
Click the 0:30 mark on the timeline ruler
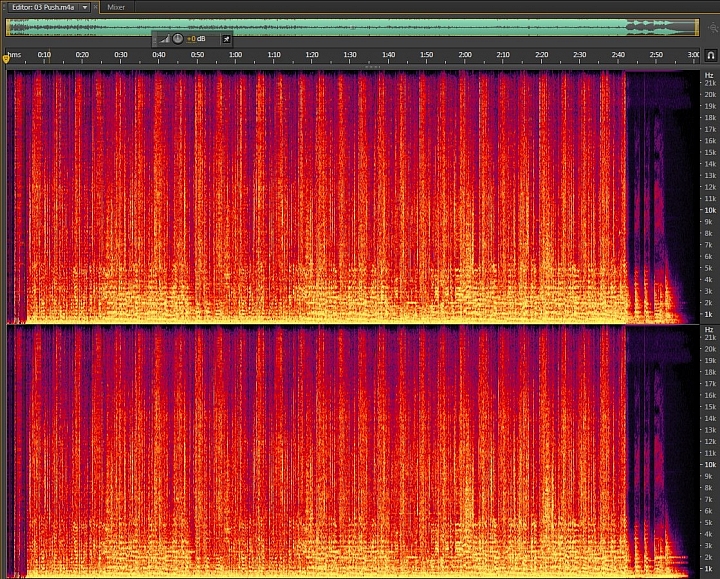121,55
